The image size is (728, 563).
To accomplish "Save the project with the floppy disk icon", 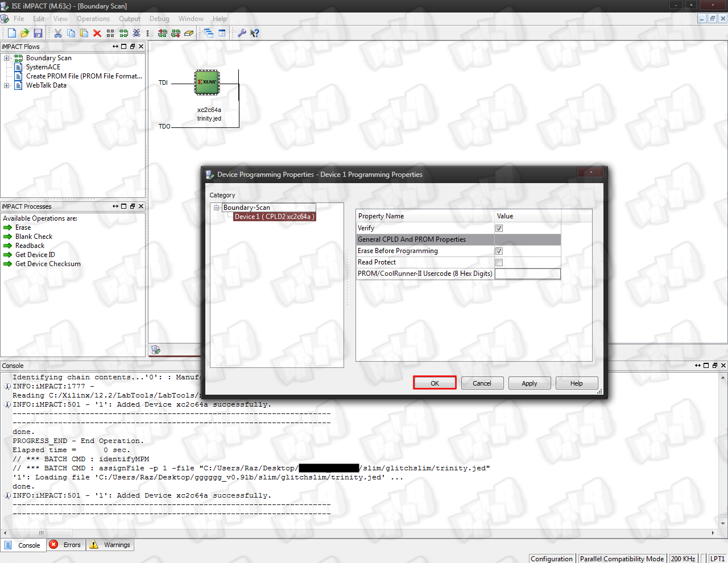I will click(x=38, y=33).
